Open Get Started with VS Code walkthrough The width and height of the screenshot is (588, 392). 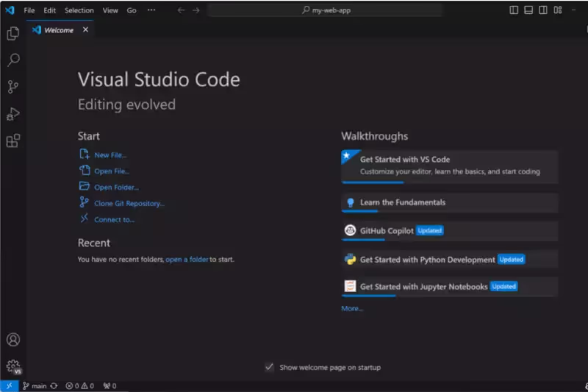coord(450,166)
